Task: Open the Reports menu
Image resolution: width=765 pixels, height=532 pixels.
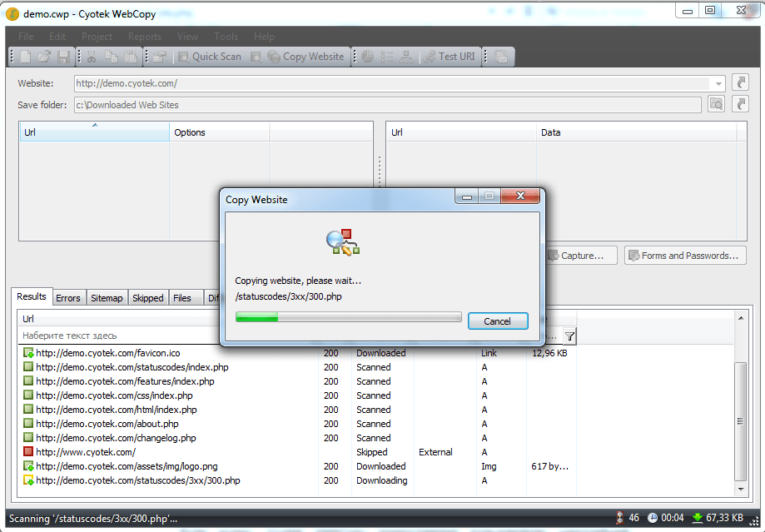Action: click(x=144, y=37)
